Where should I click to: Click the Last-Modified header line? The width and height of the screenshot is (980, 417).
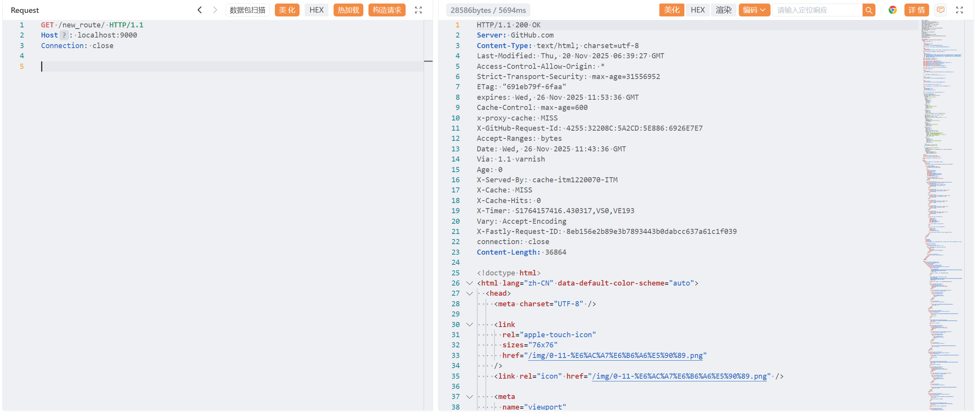coord(570,56)
